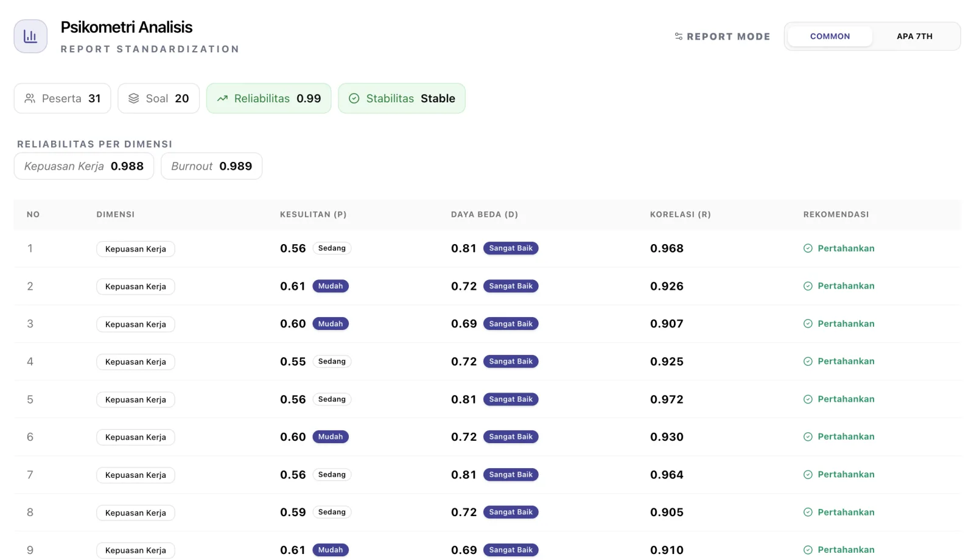Click the Report Mode sliders icon
The width and height of the screenshot is (974, 560).
coord(679,37)
